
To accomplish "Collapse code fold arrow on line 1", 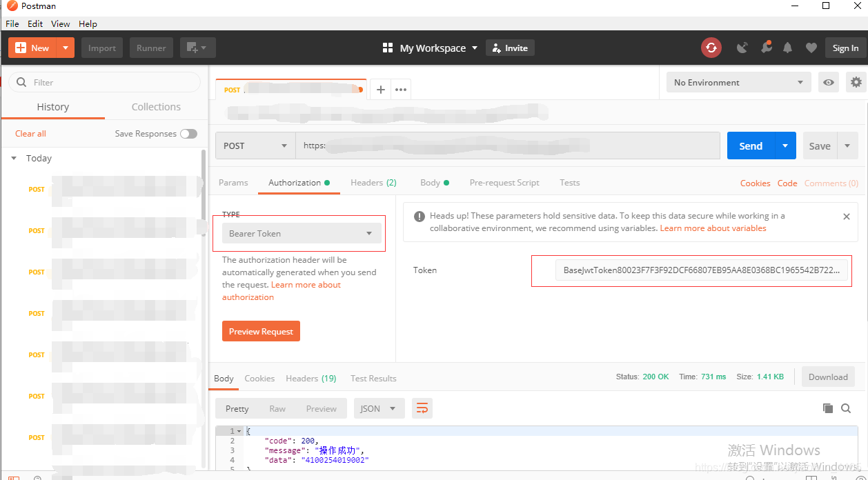I will point(239,431).
